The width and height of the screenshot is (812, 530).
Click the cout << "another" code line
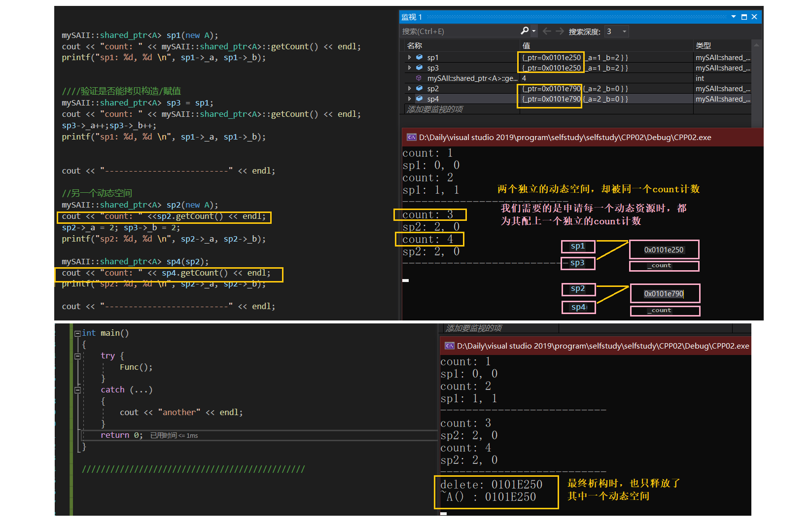181,412
